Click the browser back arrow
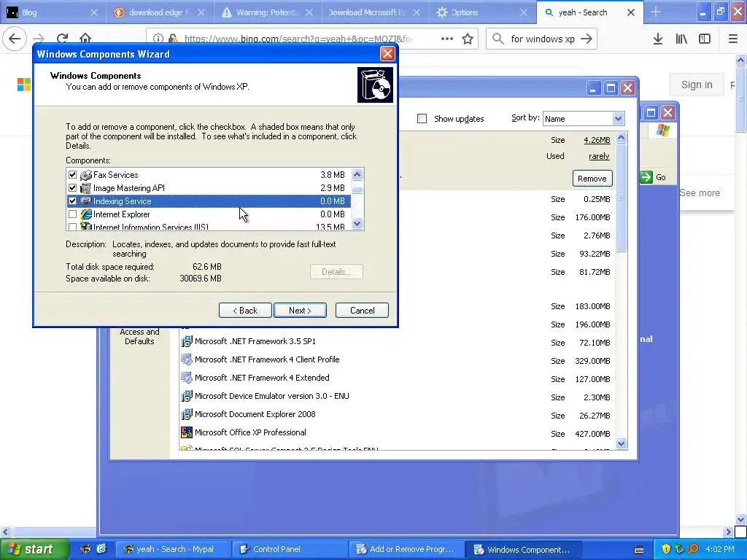This screenshot has height=560, width=747. (15, 39)
